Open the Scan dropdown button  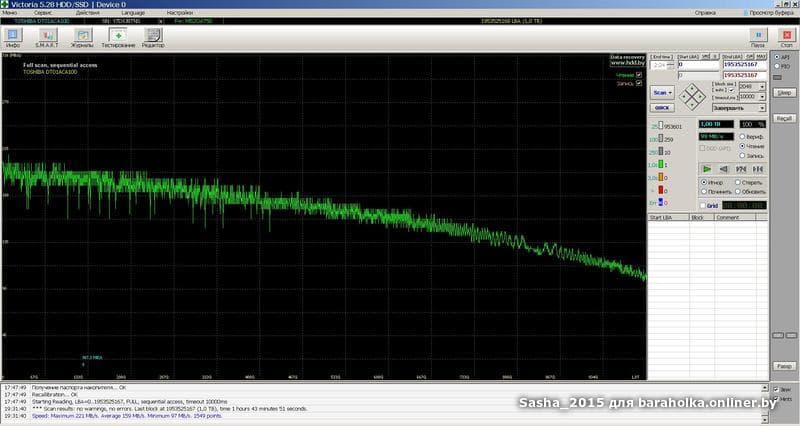(x=662, y=93)
